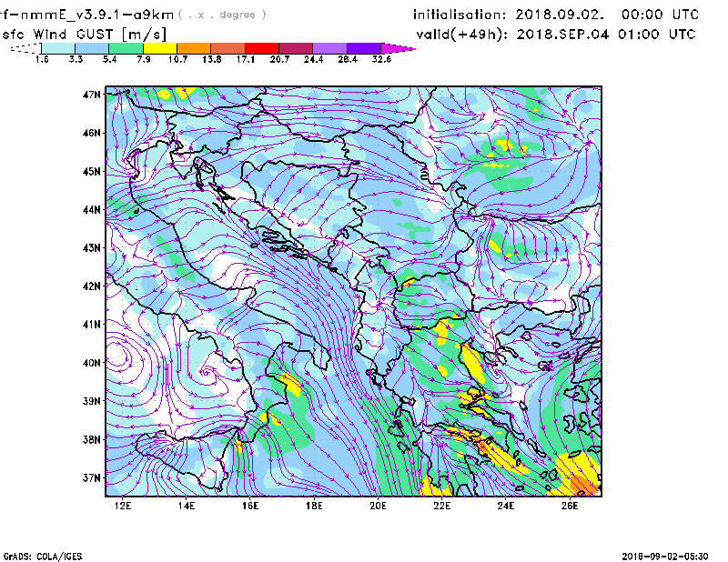Click the 'initialisation: 2018.09.02. 00:00 UTC' text
The height and width of the screenshot is (562, 728).
556,15
